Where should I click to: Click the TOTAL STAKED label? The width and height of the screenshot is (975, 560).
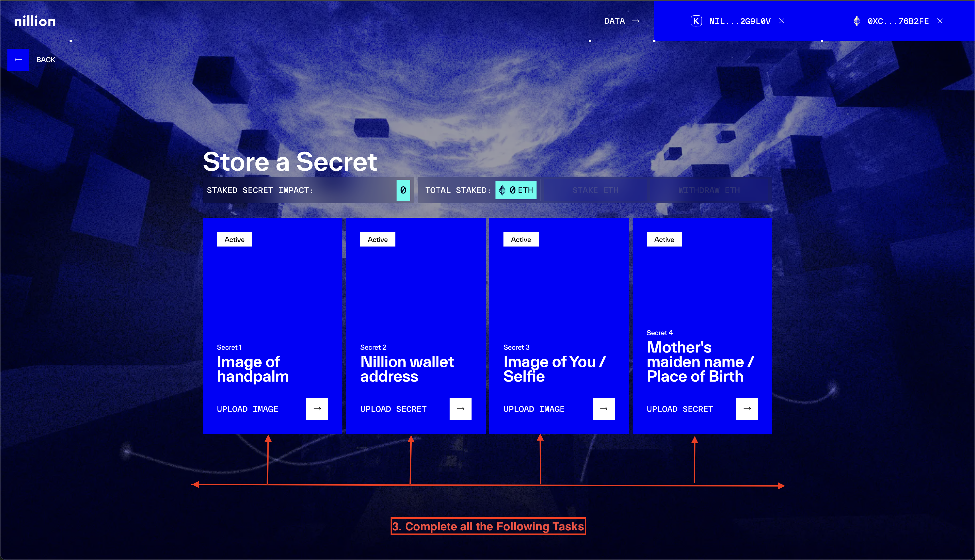458,190
